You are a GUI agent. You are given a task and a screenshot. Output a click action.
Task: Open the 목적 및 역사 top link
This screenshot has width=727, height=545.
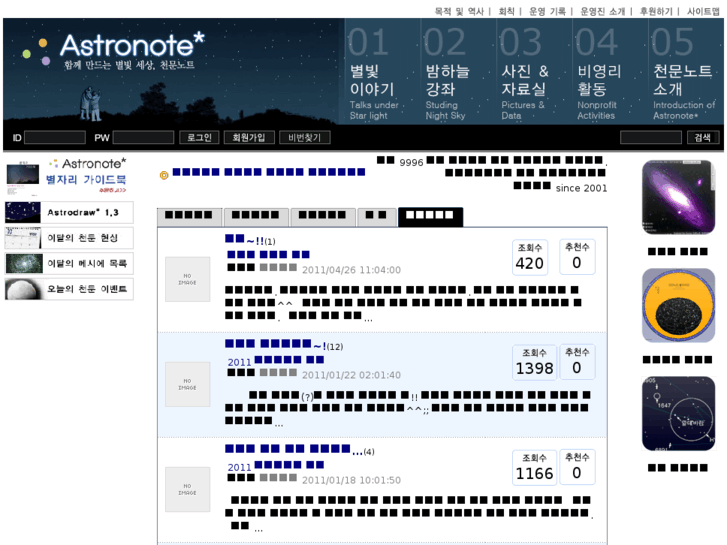(x=459, y=11)
